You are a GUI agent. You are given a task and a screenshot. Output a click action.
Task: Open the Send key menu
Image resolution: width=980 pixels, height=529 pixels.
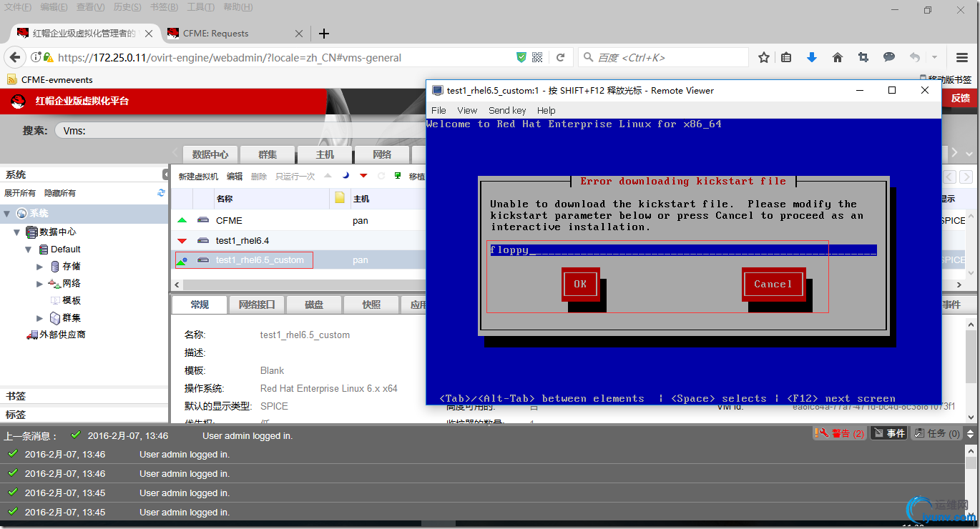(x=507, y=110)
